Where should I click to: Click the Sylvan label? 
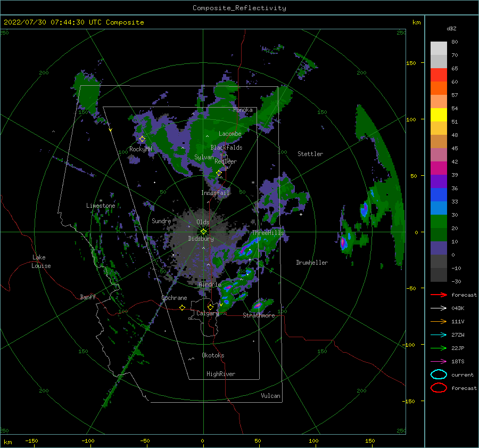204,157
